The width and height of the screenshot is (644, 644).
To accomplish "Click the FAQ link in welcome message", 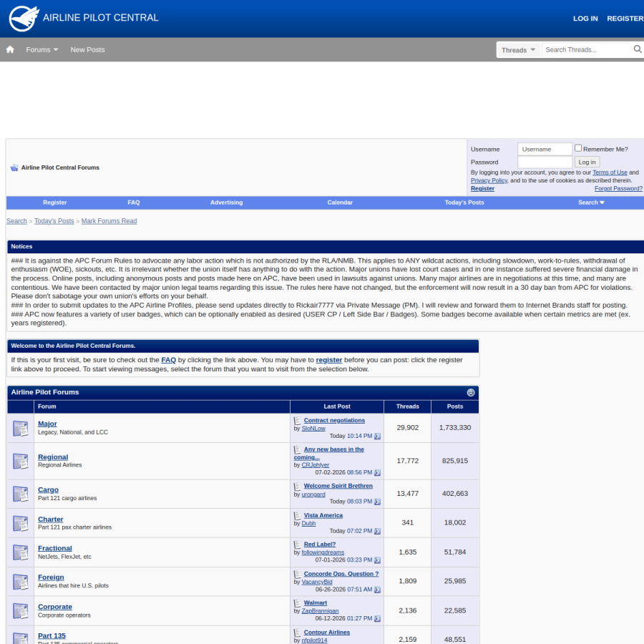I will point(168,360).
